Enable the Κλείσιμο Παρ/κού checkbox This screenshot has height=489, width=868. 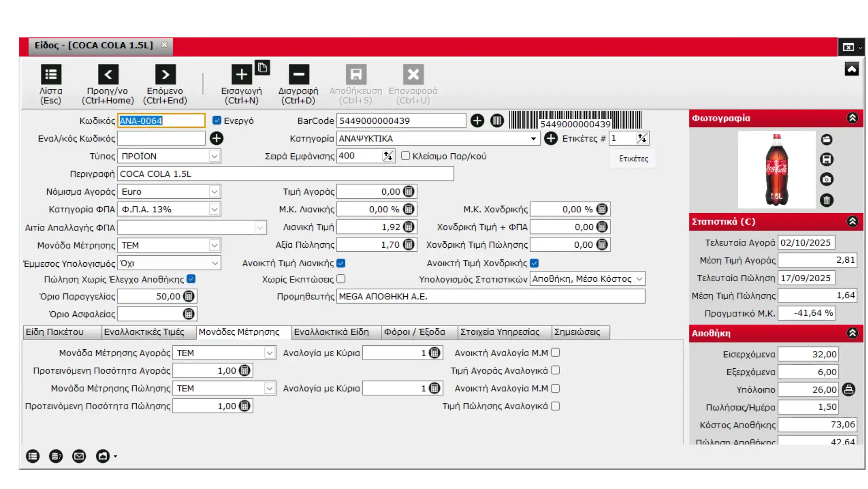[x=405, y=156]
